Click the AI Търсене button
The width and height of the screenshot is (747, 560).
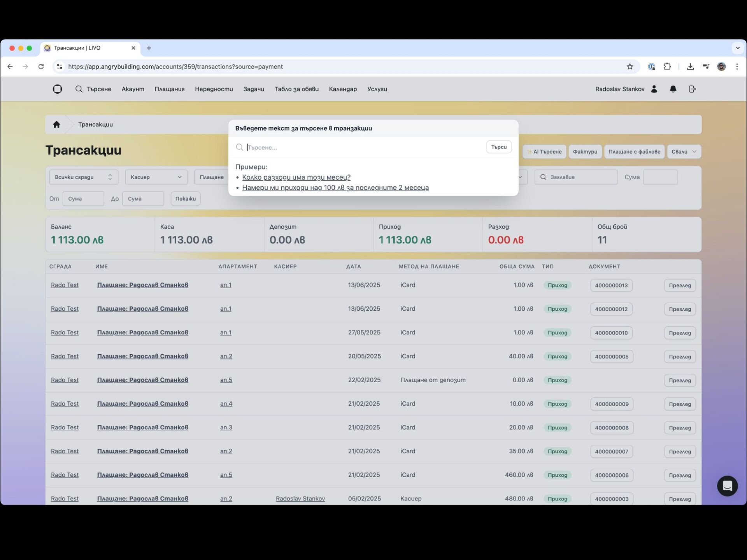point(544,152)
